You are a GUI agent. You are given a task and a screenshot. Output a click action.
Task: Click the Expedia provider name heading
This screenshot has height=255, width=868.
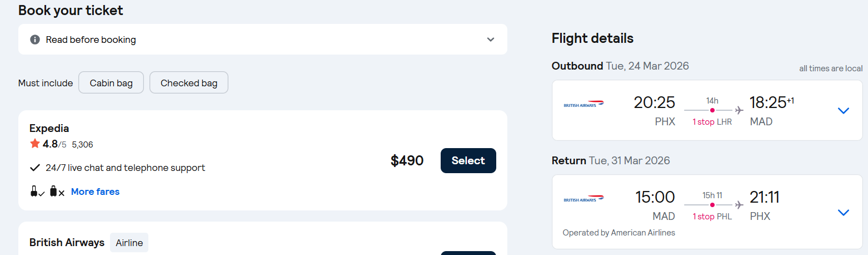49,128
